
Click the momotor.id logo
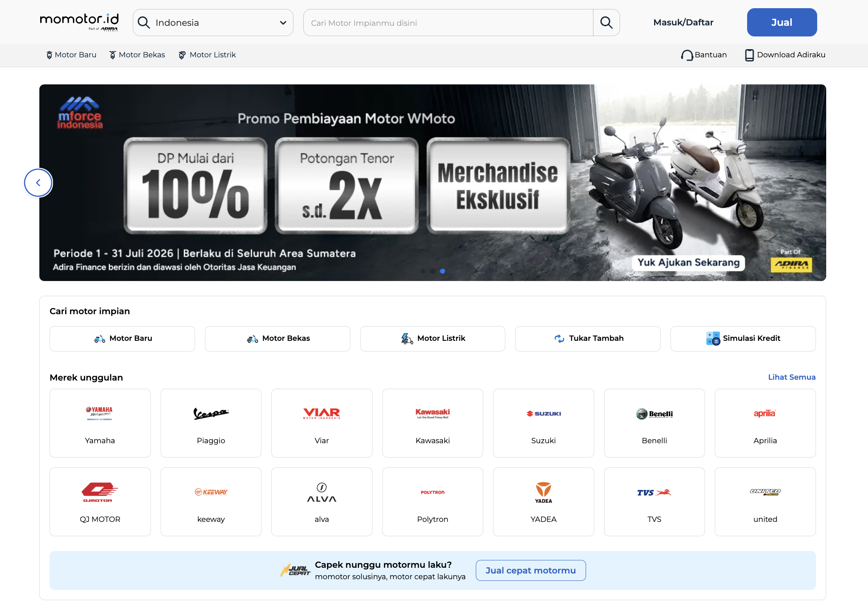point(79,22)
